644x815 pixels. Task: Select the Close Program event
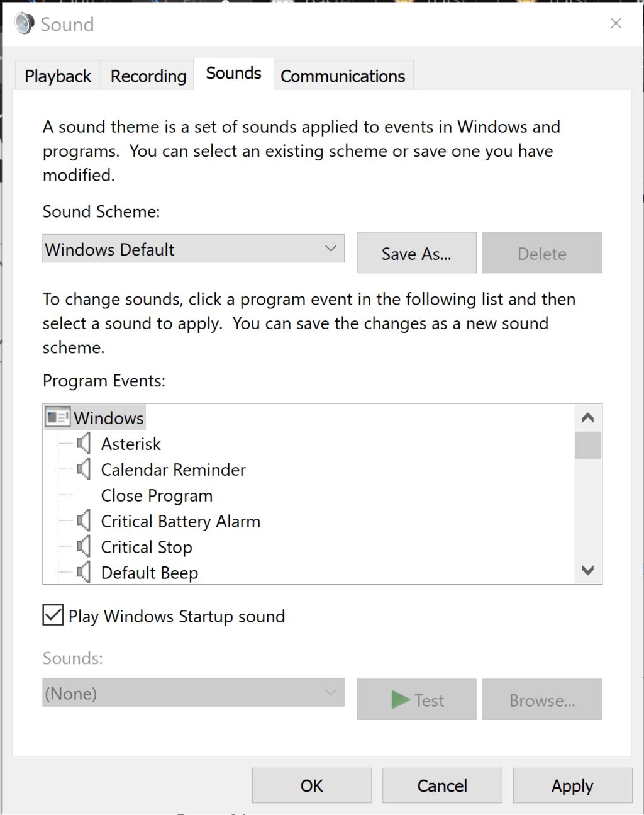[x=157, y=495]
